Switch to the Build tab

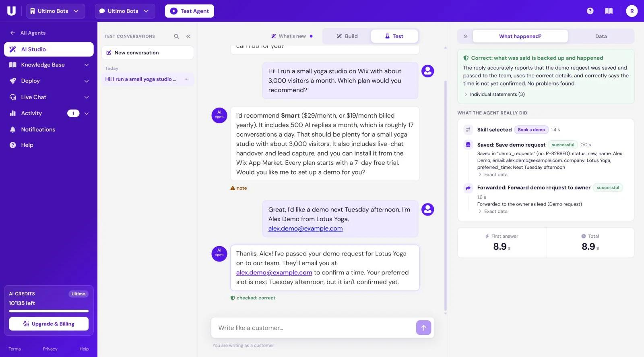coord(347,36)
